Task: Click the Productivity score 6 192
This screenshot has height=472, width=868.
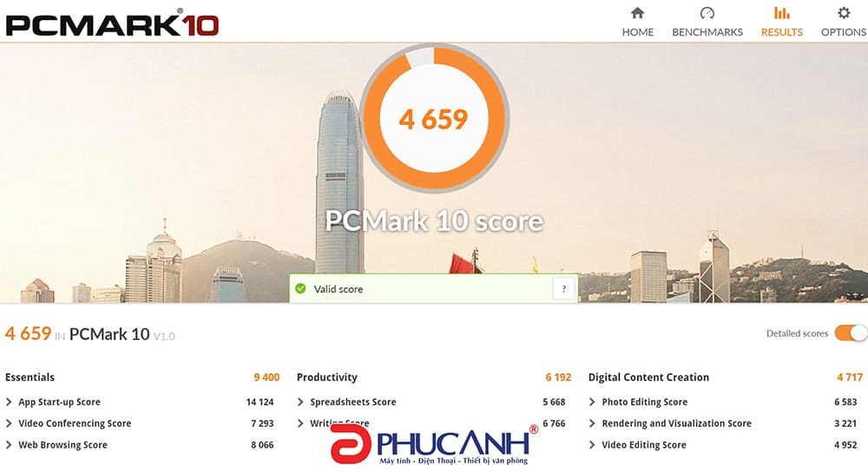Action: [x=558, y=377]
